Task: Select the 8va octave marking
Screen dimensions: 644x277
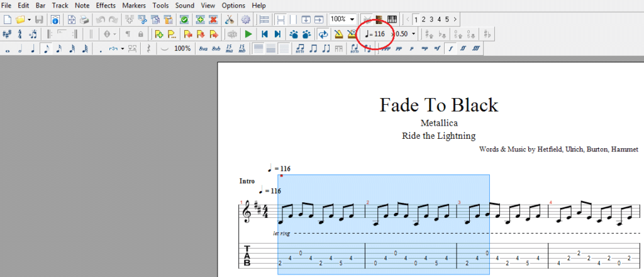Action: tap(203, 48)
